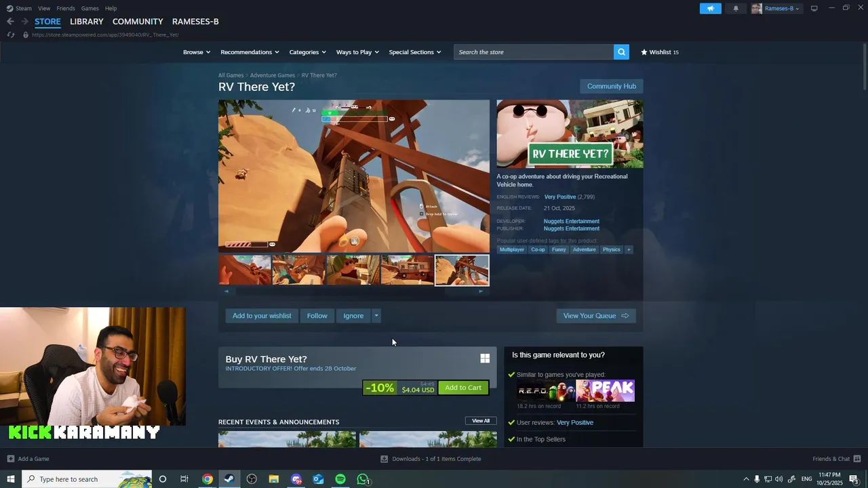Expand the Browse dropdown
This screenshot has height=488, width=868.
click(x=197, y=52)
